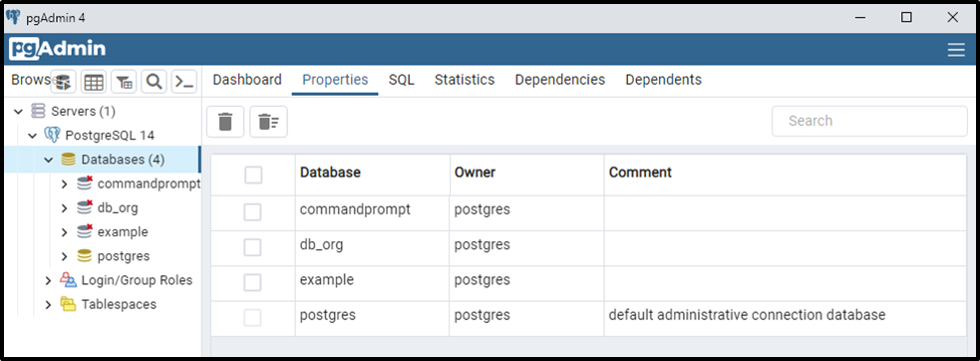The height and width of the screenshot is (361, 980).
Task: Open the Search Objects magnifier icon
Action: point(154,82)
